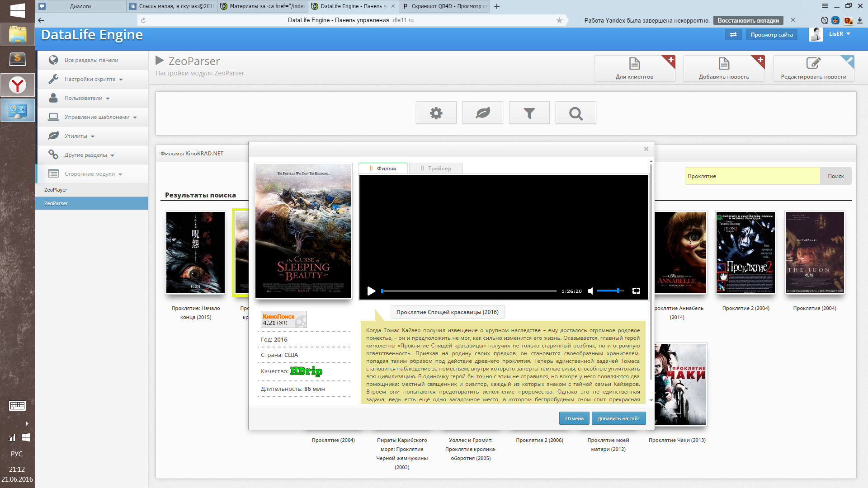Viewport: 868px width, 488px height.
Task: Click the Отмена button
Action: point(574,418)
